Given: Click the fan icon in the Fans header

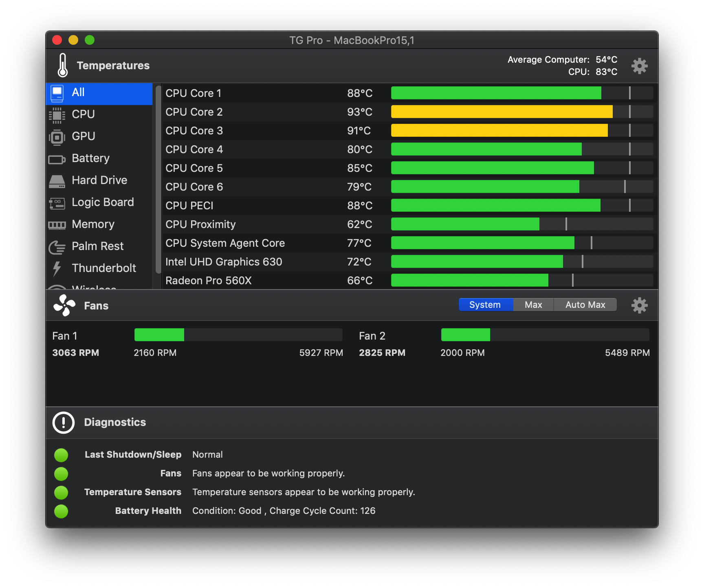Looking at the screenshot, I should click(64, 305).
